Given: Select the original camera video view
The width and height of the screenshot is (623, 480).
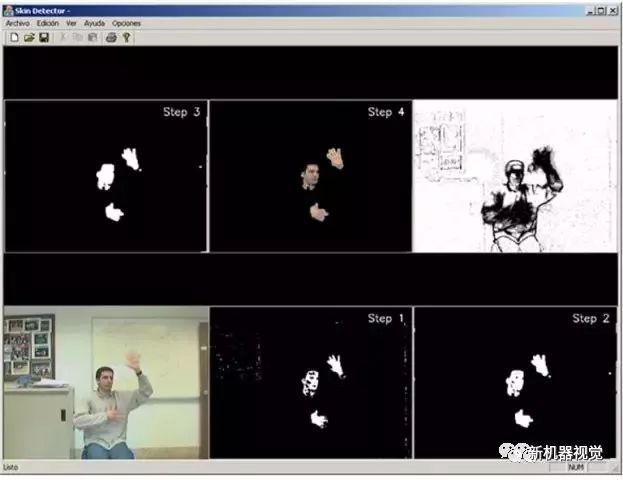Looking at the screenshot, I should (106, 383).
